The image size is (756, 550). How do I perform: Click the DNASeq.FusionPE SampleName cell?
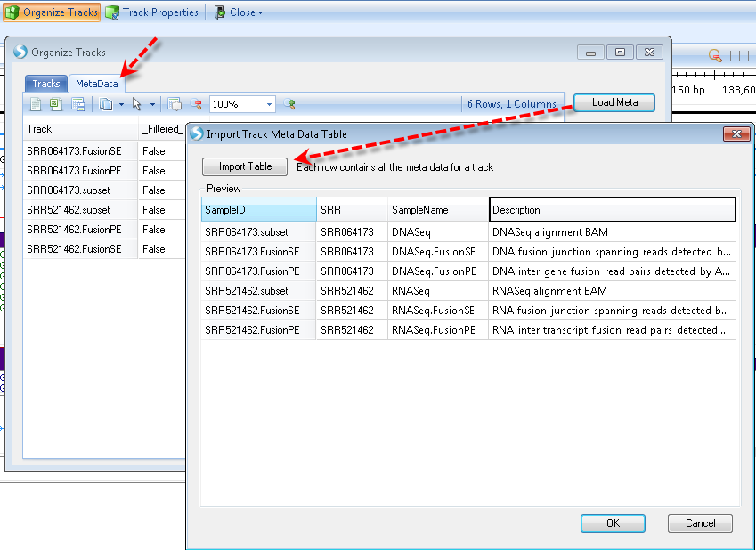click(x=438, y=271)
